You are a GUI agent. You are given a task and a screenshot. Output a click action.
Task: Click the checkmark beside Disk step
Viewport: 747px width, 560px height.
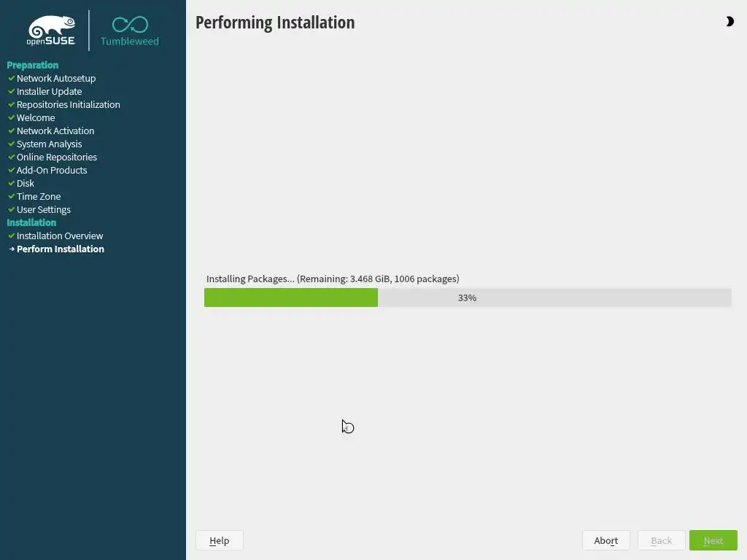point(12,183)
